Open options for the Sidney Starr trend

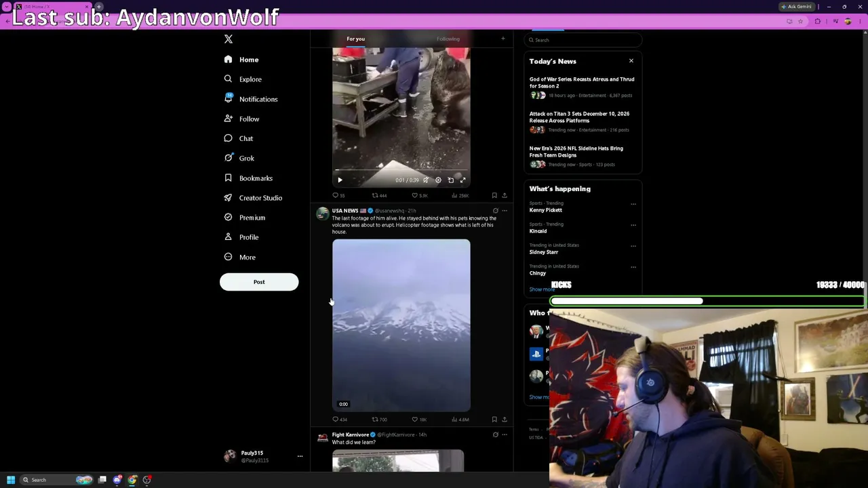633,246
